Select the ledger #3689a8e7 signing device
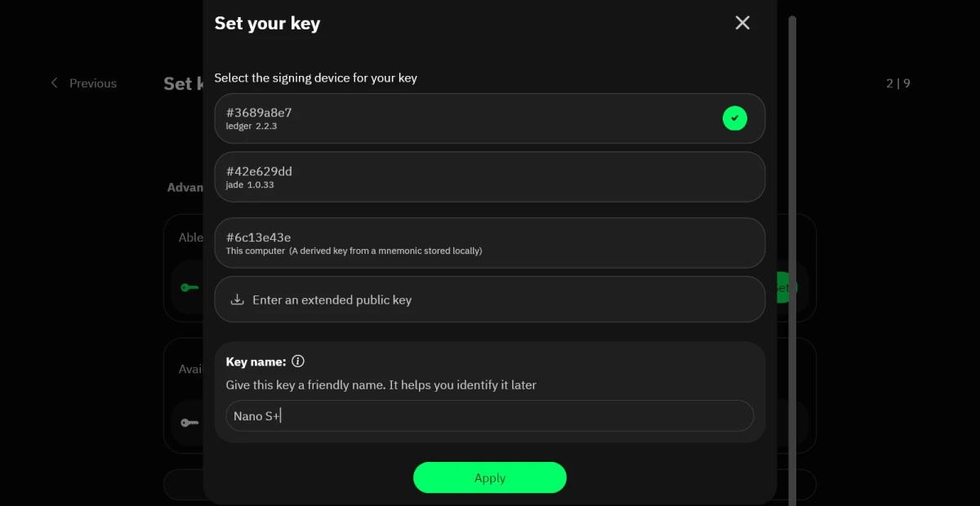The image size is (980, 506). coord(457,118)
